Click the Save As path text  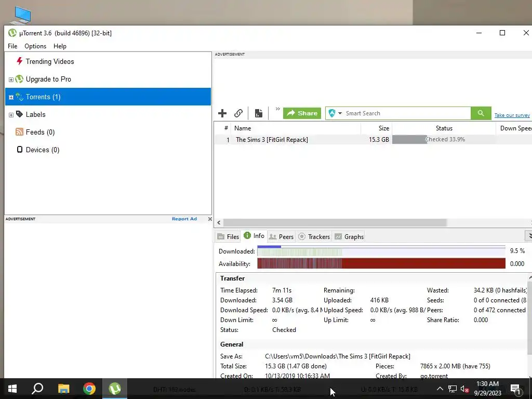[x=338, y=356]
